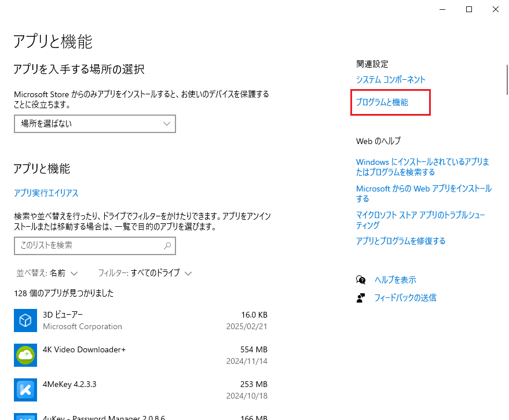
Task: Click the 554 MB size value
Action: (254, 349)
